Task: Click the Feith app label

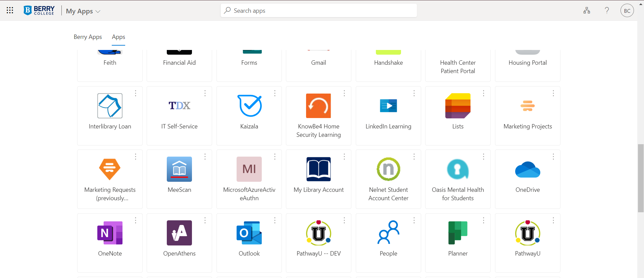Action: tap(110, 63)
